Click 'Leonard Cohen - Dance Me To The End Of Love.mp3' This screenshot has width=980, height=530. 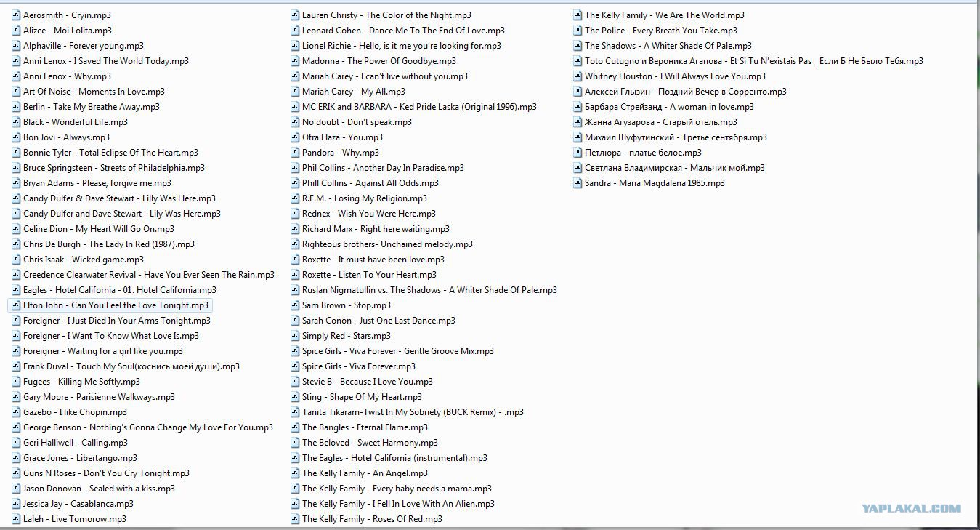tap(403, 31)
